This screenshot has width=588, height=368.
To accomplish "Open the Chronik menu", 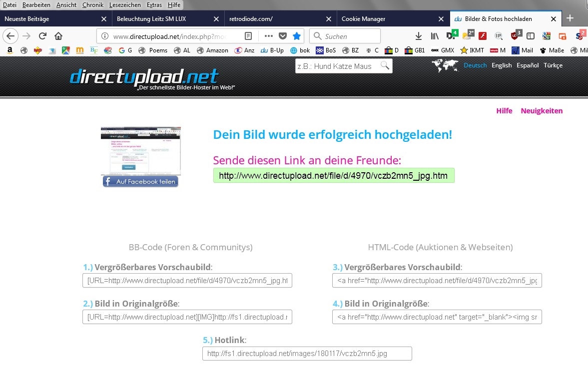I will pyautogui.click(x=92, y=5).
